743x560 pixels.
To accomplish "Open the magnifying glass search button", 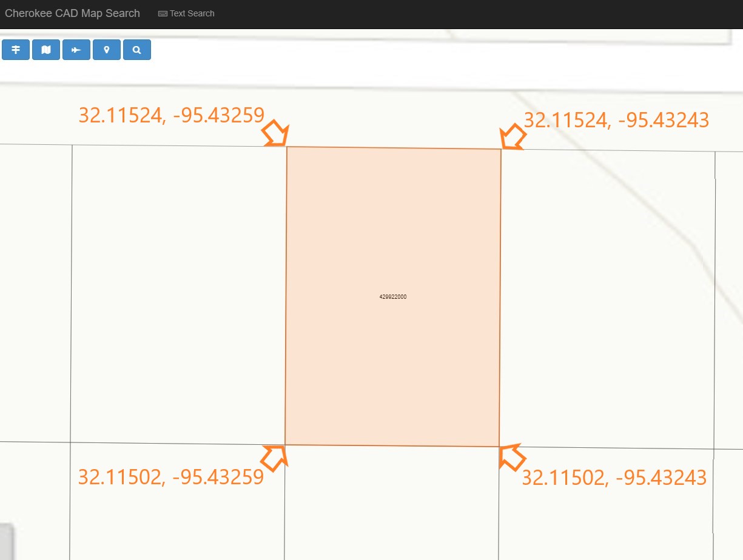I will click(137, 50).
